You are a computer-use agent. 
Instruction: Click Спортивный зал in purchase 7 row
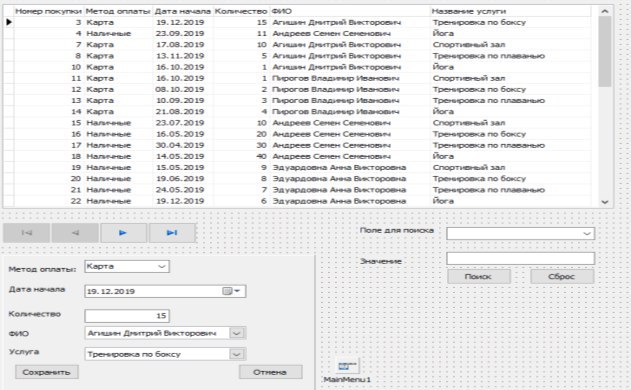[x=469, y=45]
